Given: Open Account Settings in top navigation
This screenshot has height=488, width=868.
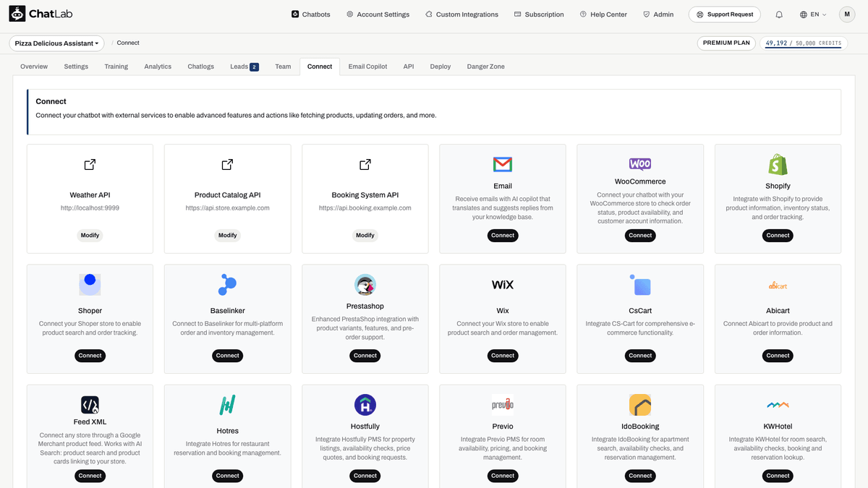Looking at the screenshot, I should coord(378,14).
